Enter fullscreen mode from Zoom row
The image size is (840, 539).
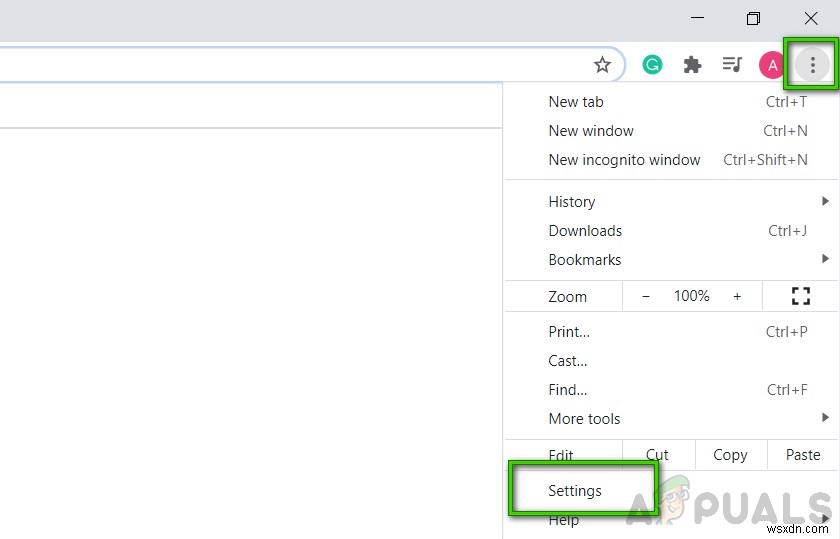800,296
